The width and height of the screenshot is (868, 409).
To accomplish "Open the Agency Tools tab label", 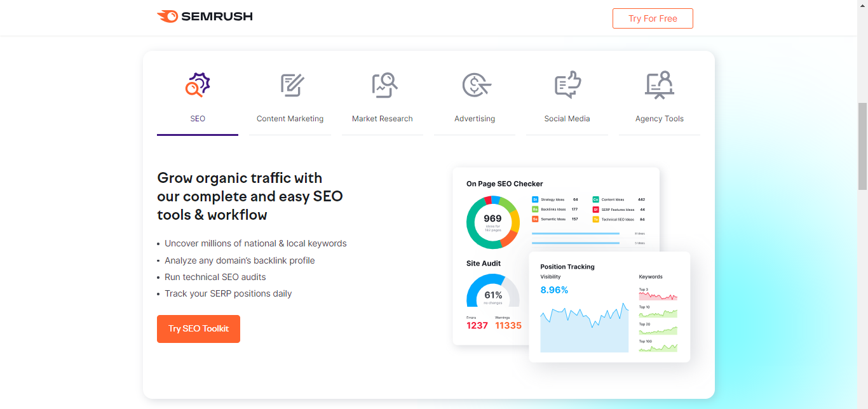I will (x=660, y=119).
